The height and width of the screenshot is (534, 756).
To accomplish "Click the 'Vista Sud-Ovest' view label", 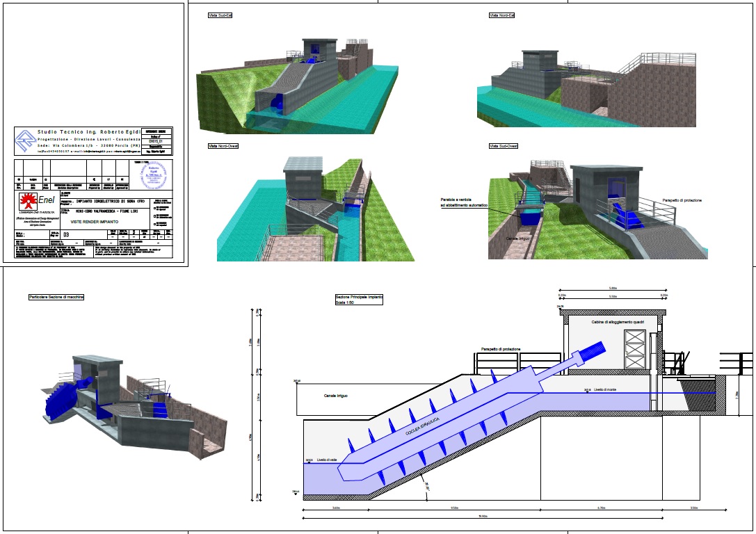I will click(x=504, y=146).
